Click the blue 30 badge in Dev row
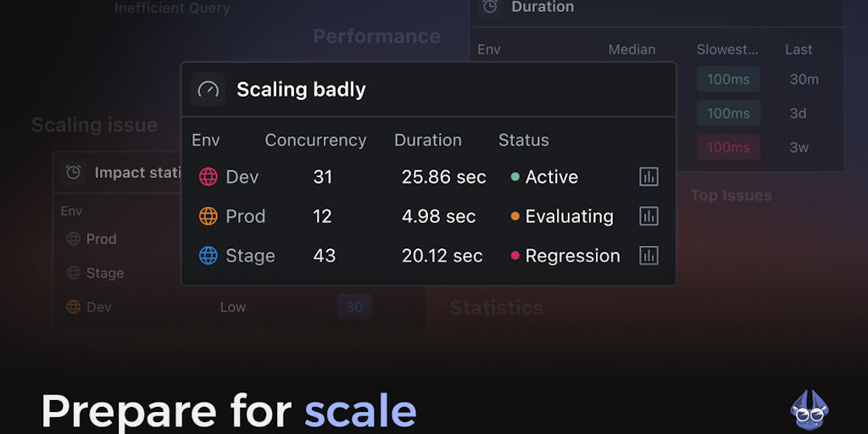 [354, 307]
